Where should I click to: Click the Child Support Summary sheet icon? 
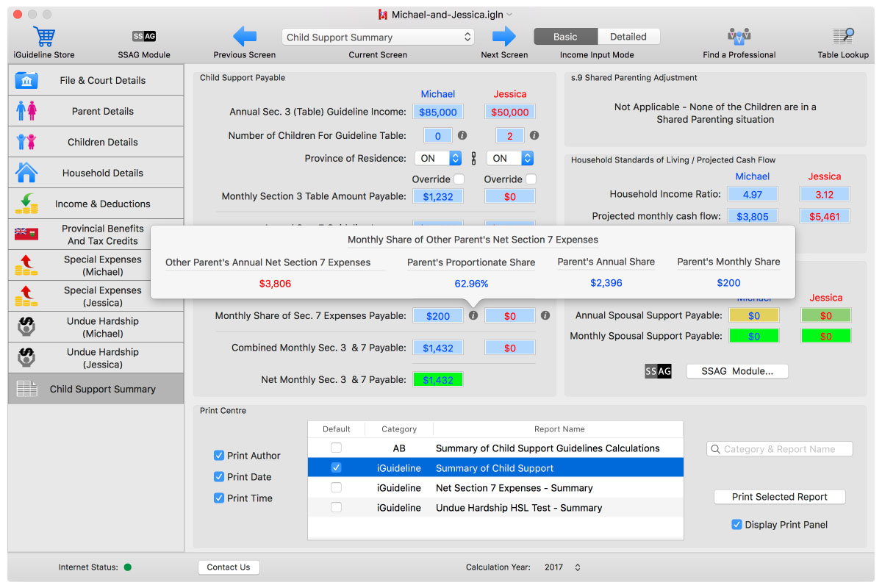click(26, 389)
